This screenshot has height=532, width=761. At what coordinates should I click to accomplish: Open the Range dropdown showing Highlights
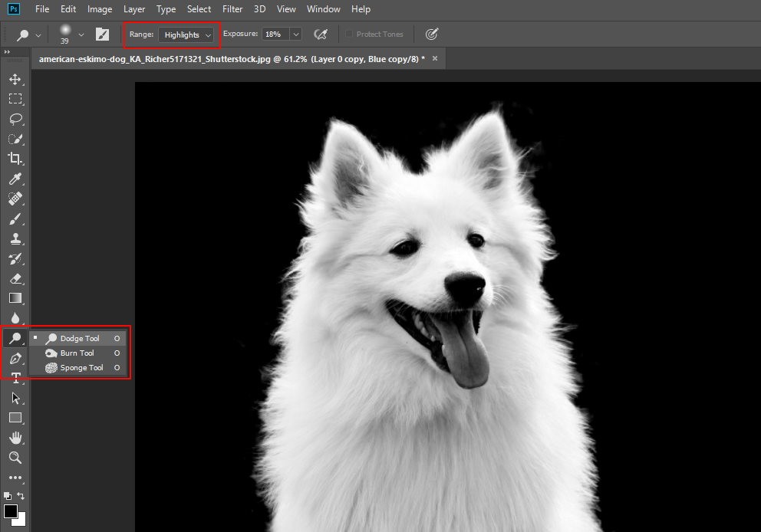(186, 34)
